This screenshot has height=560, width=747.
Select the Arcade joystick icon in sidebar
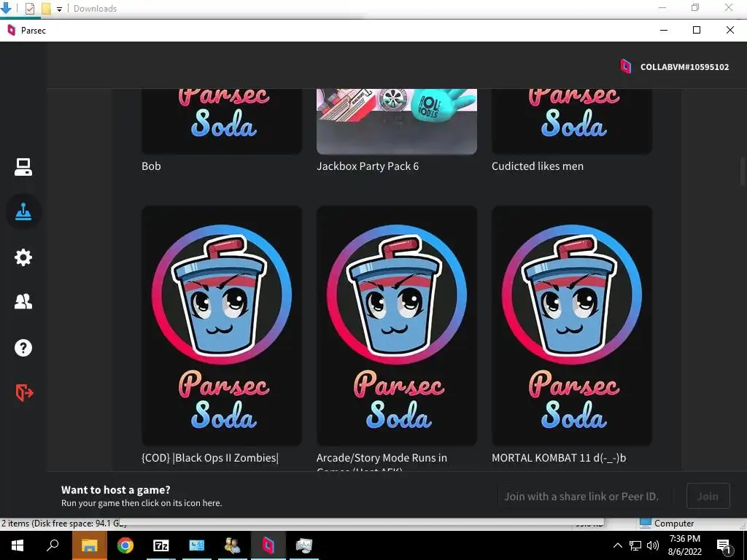point(23,212)
